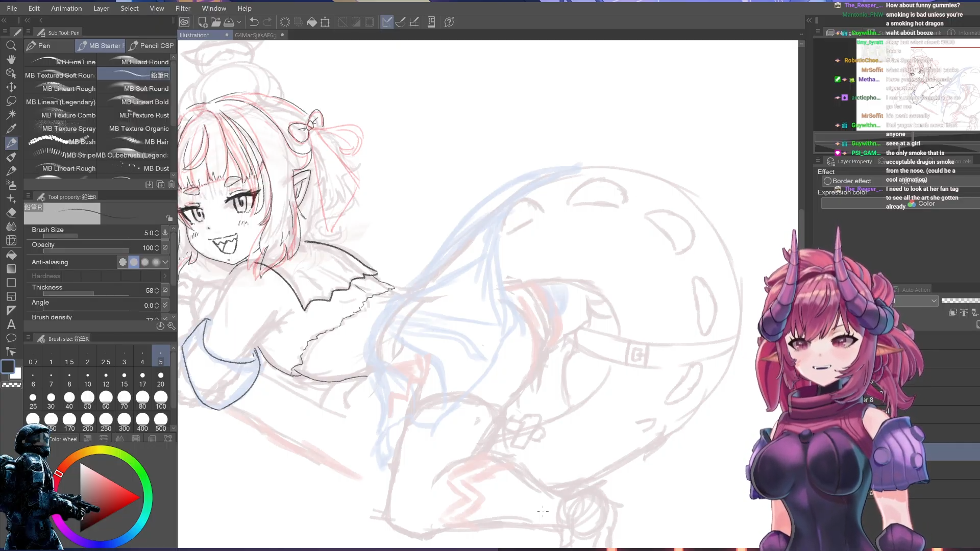Image resolution: width=980 pixels, height=551 pixels.
Task: Toggle the brush size lock icon
Action: [169, 218]
